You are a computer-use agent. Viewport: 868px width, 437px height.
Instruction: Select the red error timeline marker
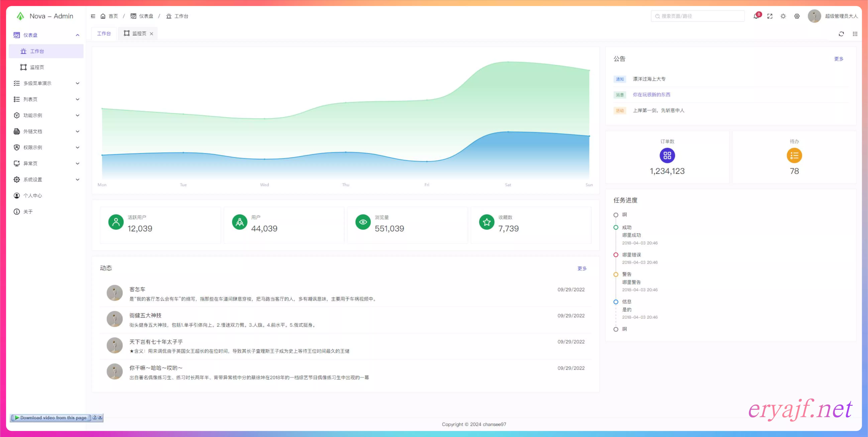click(616, 255)
